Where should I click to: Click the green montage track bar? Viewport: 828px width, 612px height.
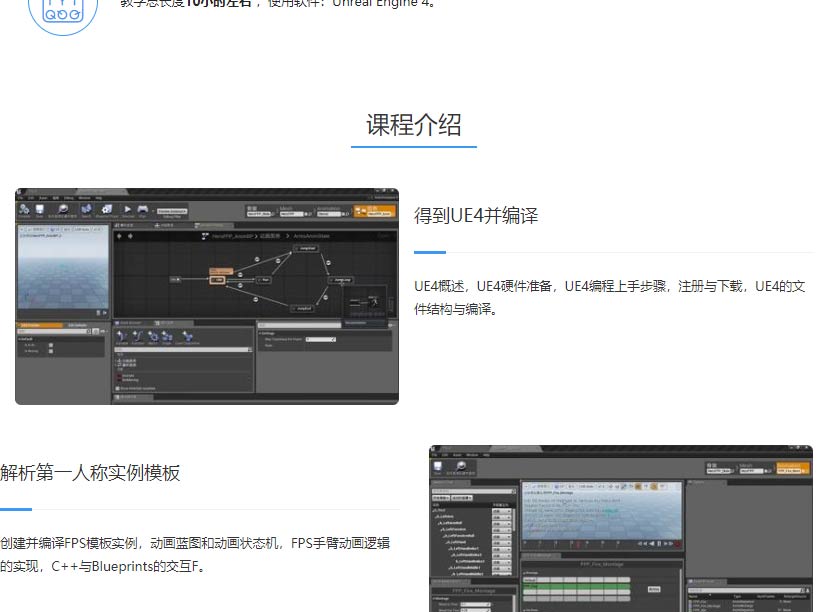[577, 586]
